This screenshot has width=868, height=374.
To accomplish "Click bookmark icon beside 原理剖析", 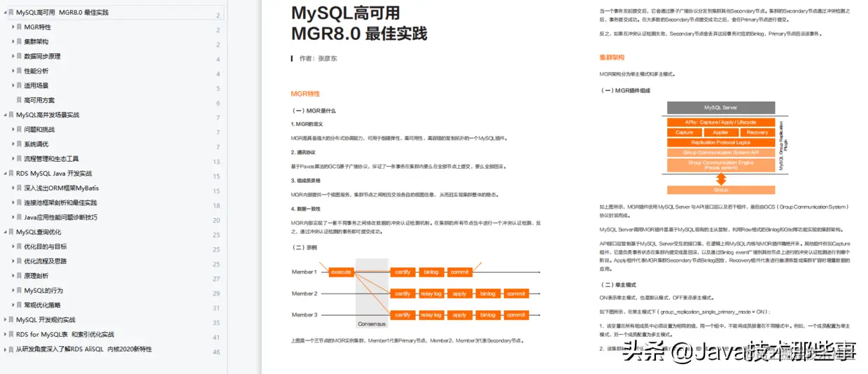I will pos(20,276).
